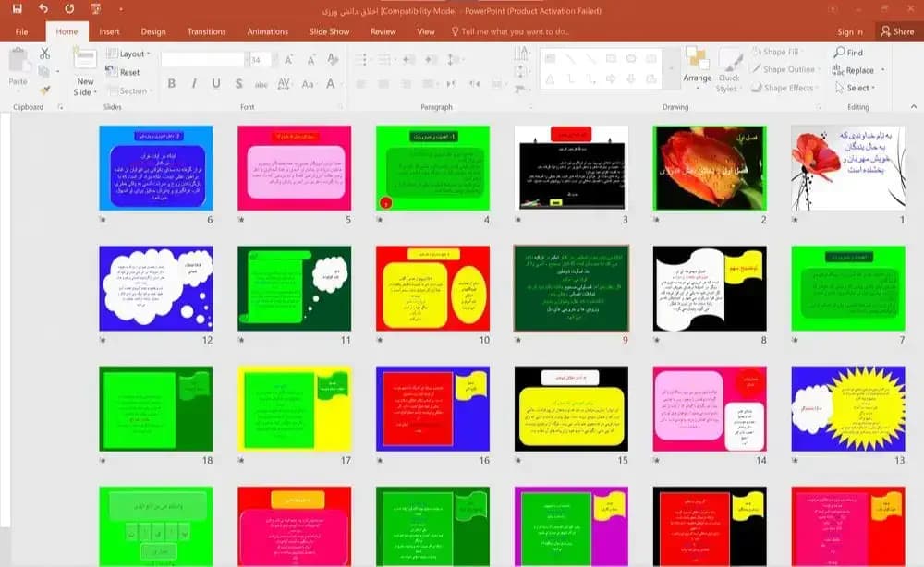Click the Redo/Repeat icon in the title bar

tap(69, 9)
